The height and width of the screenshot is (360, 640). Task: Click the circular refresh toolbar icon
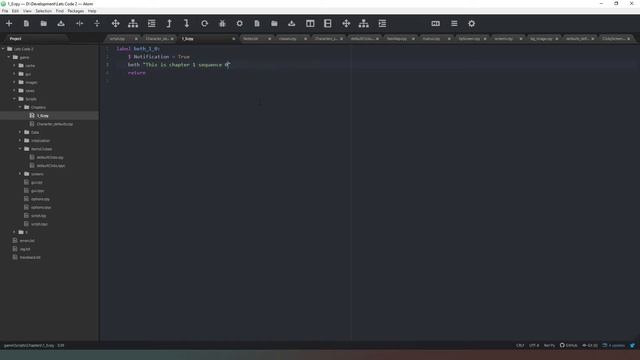point(204,24)
